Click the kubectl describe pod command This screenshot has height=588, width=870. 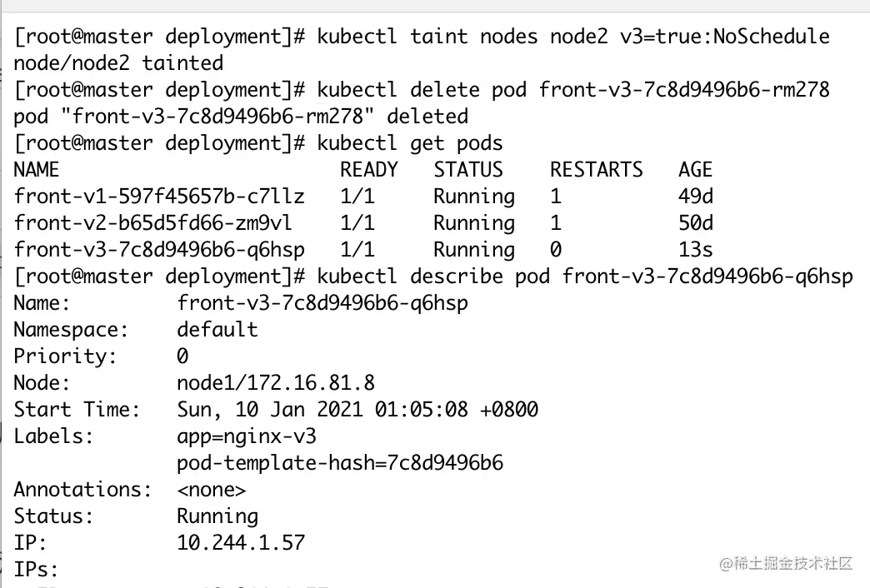click(585, 277)
